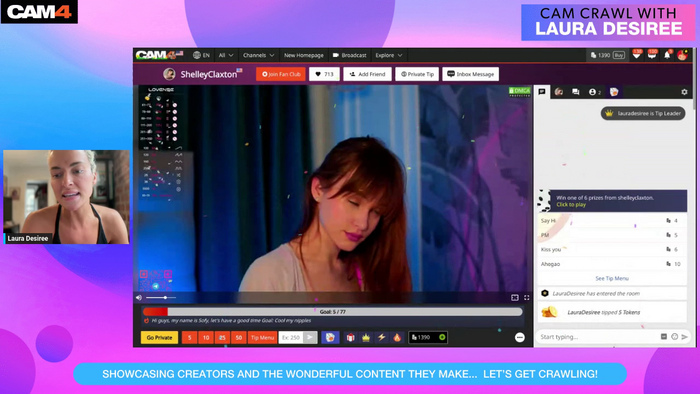The width and height of the screenshot is (700, 394).
Task: Click Go Private button
Action: coord(159,337)
